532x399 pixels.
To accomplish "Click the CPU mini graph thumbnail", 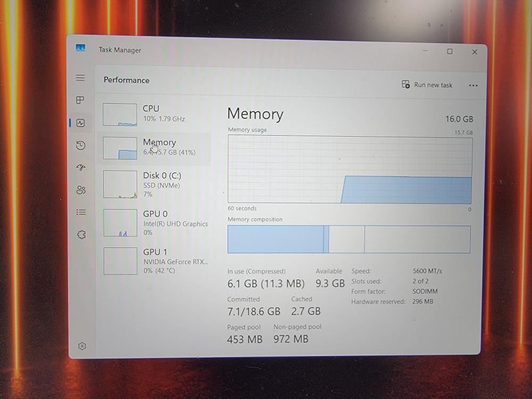I will tap(120, 115).
